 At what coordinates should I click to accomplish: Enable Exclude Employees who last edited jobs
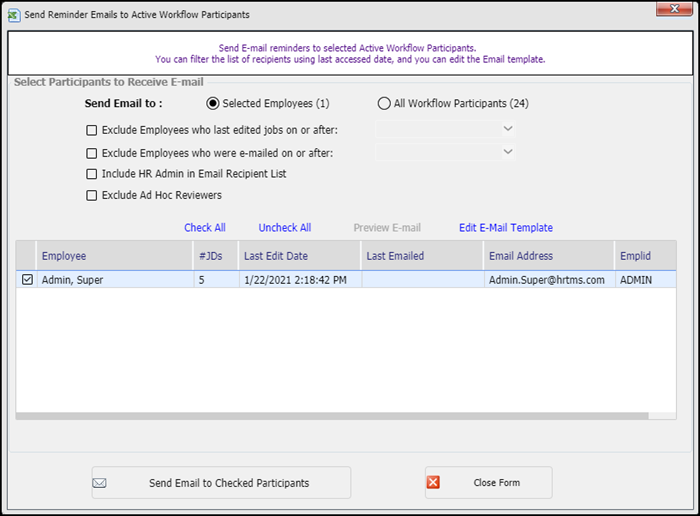click(x=92, y=130)
